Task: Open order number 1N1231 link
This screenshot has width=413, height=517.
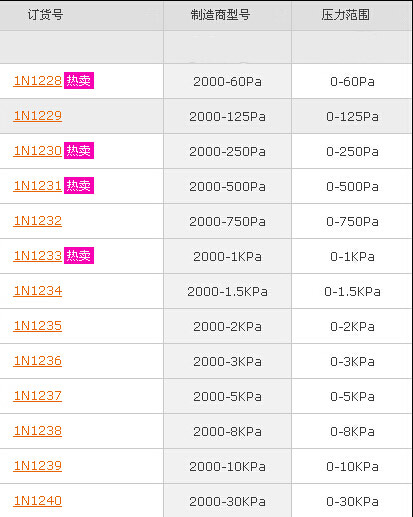Action: [38, 186]
